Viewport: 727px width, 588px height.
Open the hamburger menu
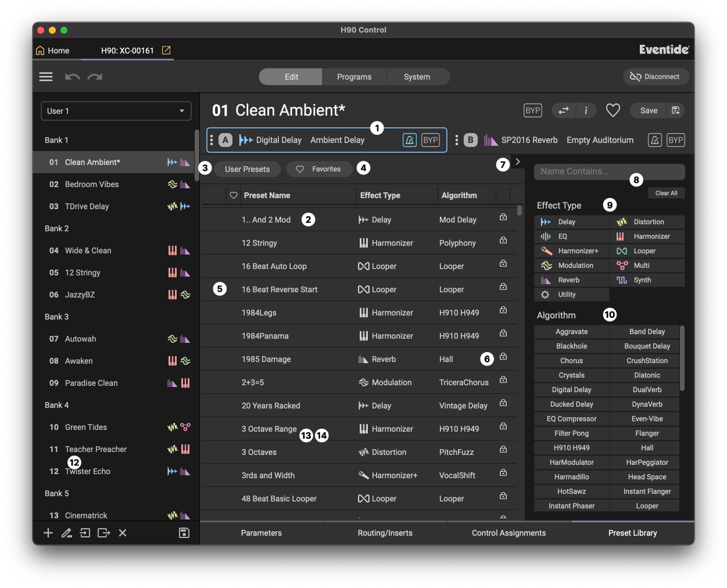click(x=46, y=77)
